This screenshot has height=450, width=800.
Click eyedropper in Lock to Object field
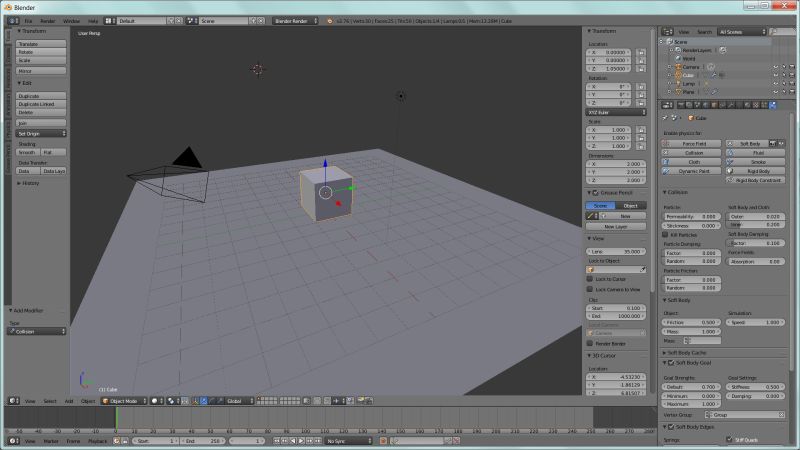coord(643,269)
